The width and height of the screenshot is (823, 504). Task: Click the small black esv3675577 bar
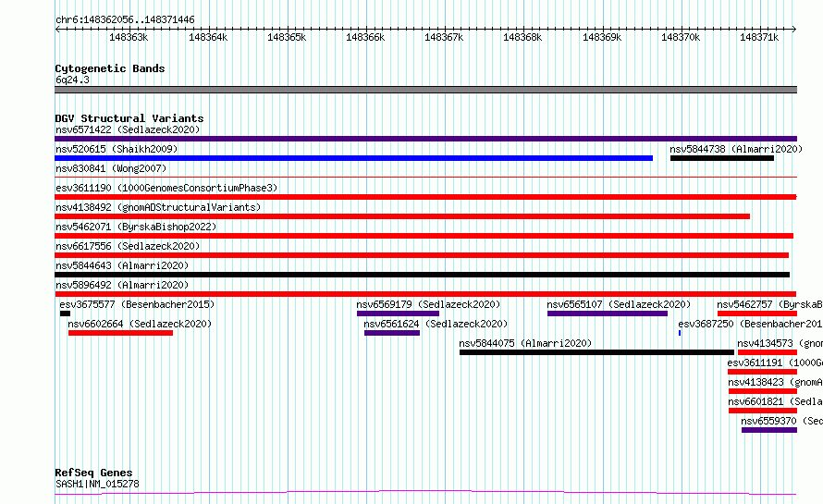tap(65, 313)
